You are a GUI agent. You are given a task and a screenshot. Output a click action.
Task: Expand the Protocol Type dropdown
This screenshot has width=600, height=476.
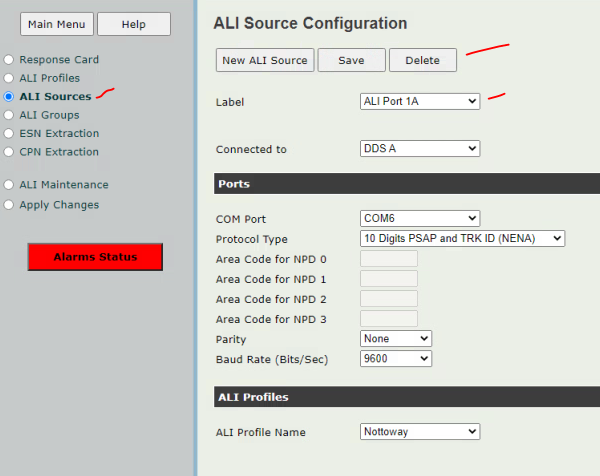click(x=462, y=238)
